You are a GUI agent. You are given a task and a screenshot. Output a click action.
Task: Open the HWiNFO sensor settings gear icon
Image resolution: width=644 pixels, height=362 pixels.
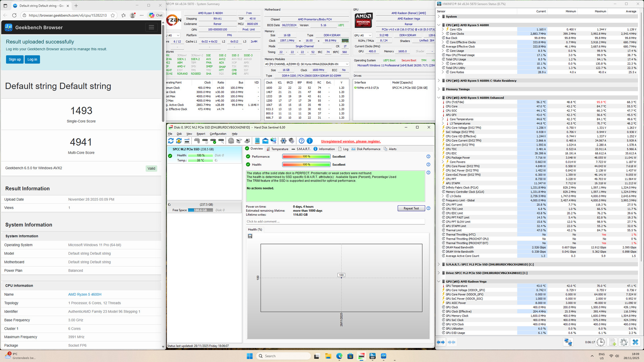click(x=624, y=342)
